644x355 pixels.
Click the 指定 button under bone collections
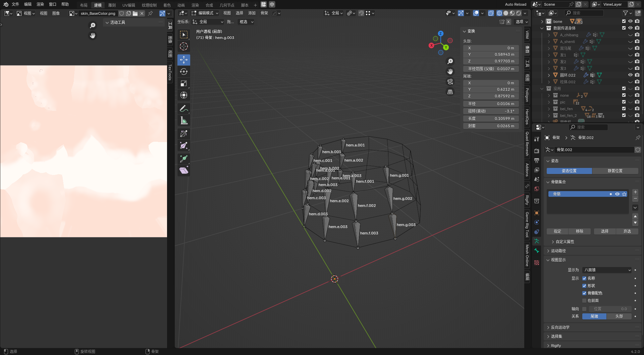pos(557,231)
